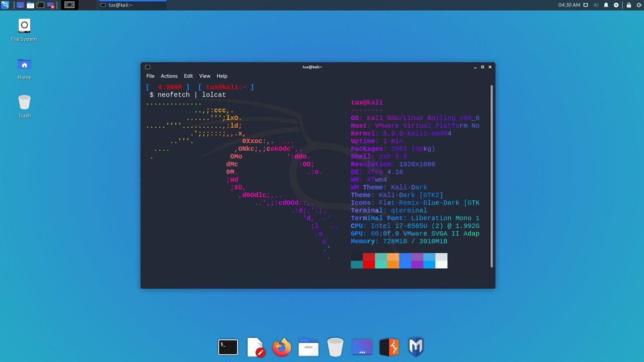Click the 'tux@kali' neofetch header text

pos(367,103)
